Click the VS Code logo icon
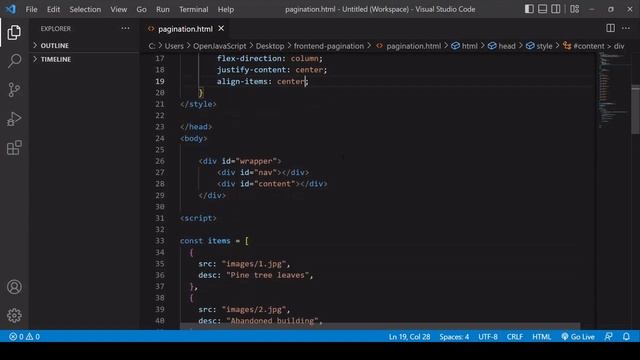This screenshot has height=360, width=640. point(11,9)
